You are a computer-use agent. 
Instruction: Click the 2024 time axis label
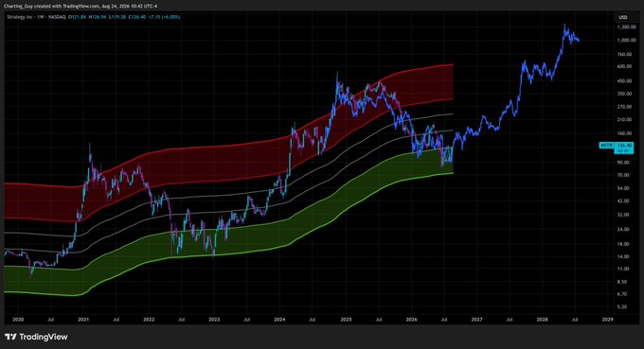pyautogui.click(x=279, y=319)
